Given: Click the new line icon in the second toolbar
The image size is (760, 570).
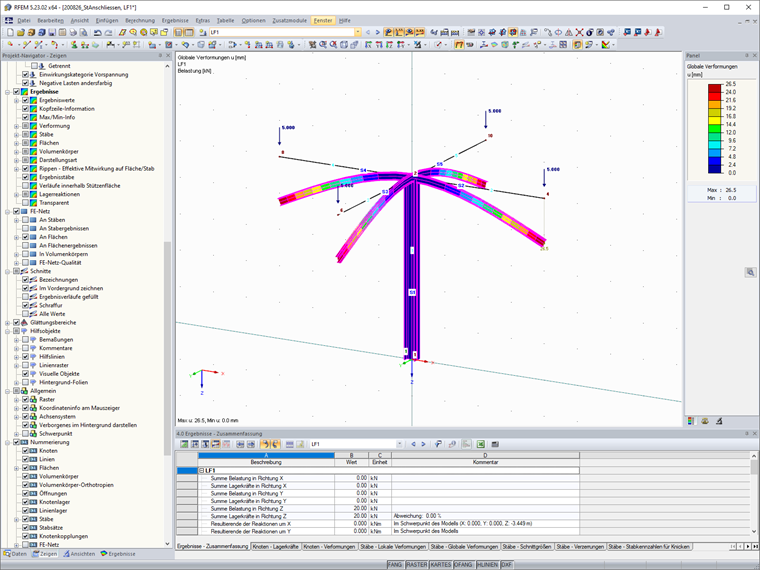Looking at the screenshot, I should click(x=26, y=45).
